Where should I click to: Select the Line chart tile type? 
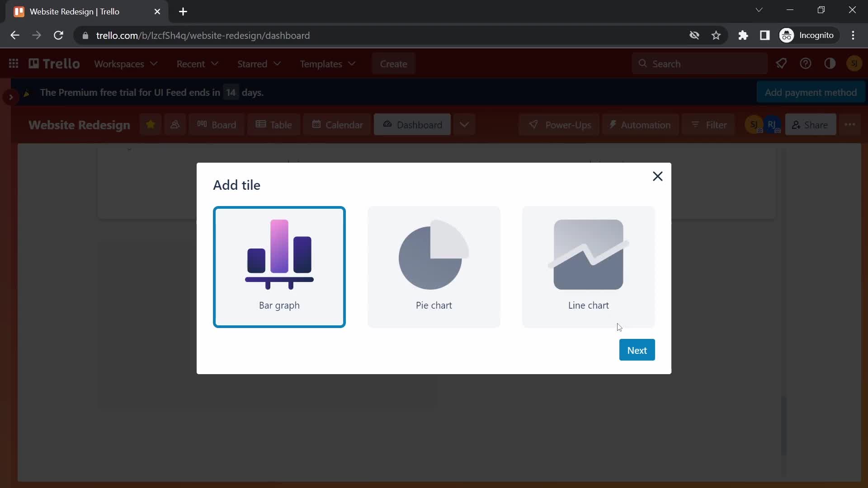[589, 266]
